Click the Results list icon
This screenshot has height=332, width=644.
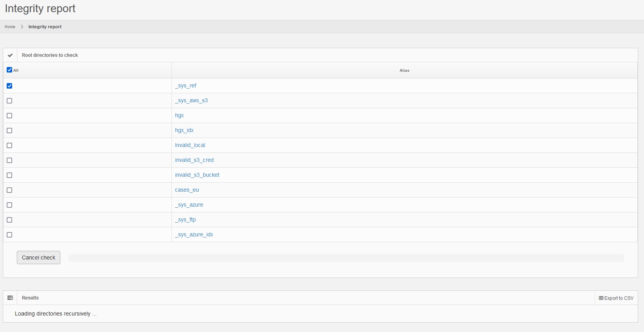tap(10, 298)
